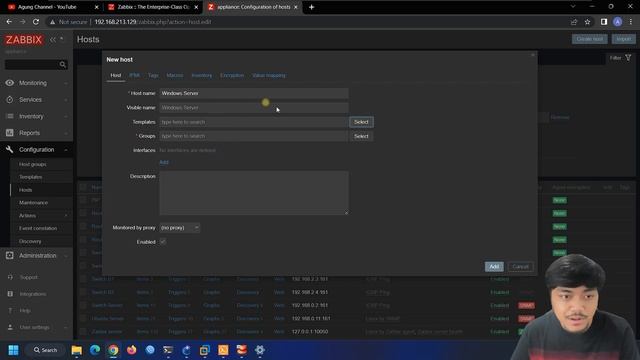Screen dimensions: 640x360
Task: Open the terminal icon in taskbar
Action: point(168,350)
